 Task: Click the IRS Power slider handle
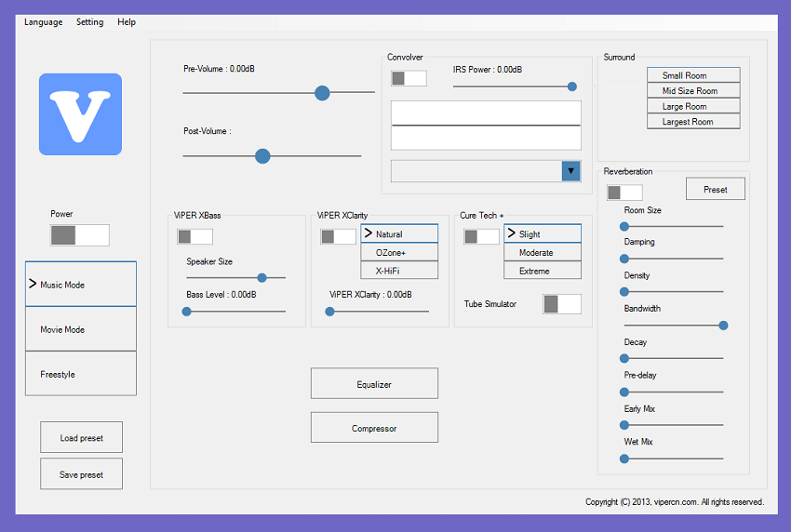coord(572,86)
